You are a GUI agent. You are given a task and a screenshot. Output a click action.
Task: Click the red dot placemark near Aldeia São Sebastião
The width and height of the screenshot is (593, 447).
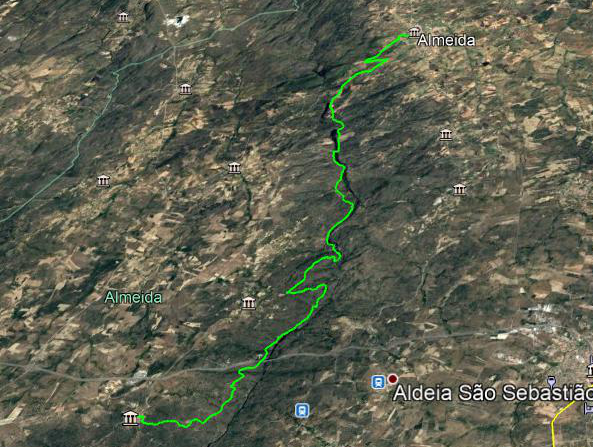(x=393, y=379)
